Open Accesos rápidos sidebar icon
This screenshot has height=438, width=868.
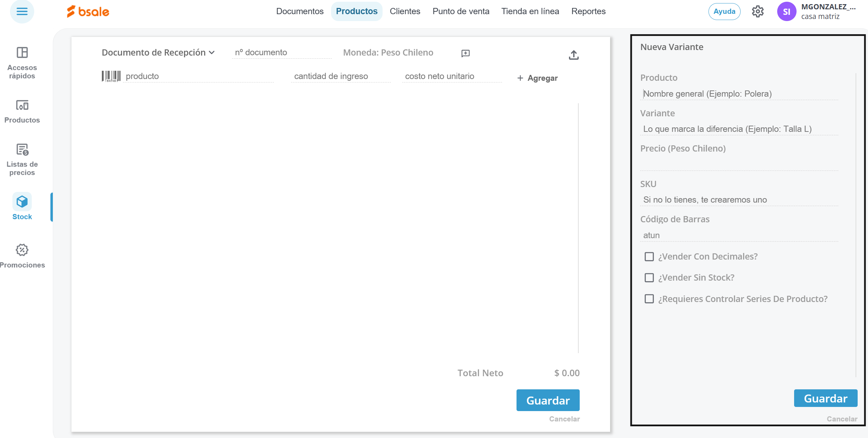click(x=22, y=52)
